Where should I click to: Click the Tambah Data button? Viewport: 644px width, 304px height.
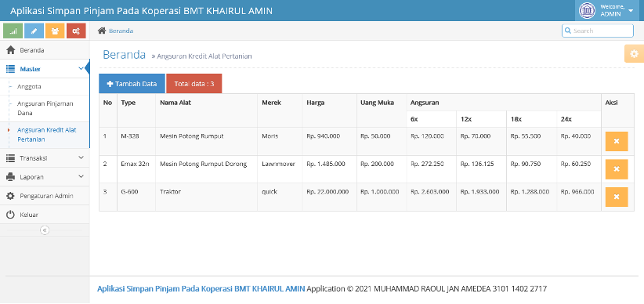[132, 84]
